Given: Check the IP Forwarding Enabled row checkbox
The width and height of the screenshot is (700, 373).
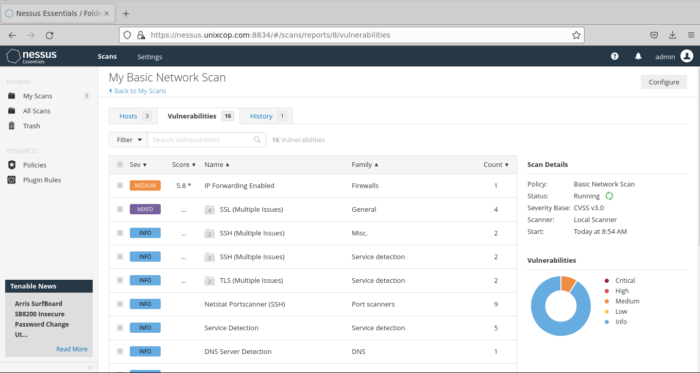Looking at the screenshot, I should pyautogui.click(x=120, y=185).
